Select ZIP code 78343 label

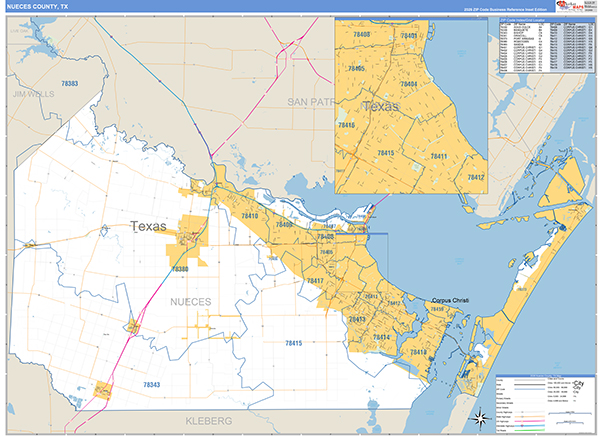coord(151,384)
